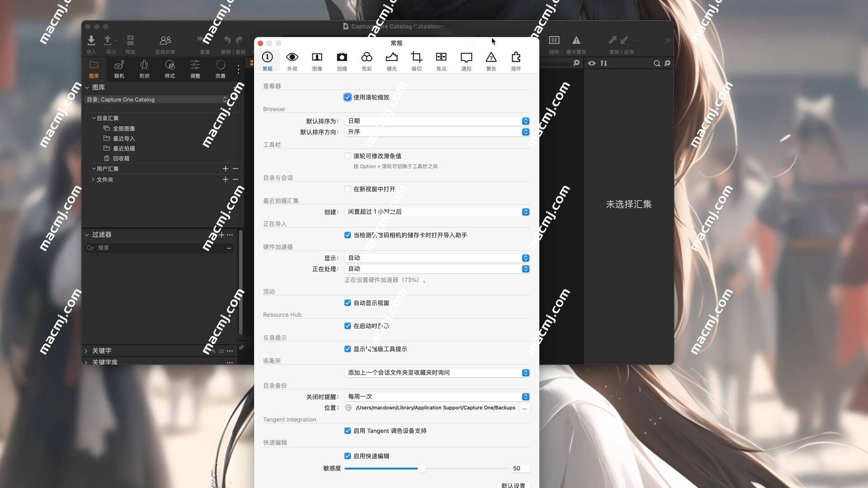Open the 关闭时提醒 backup reminder dropdown

pyautogui.click(x=437, y=397)
